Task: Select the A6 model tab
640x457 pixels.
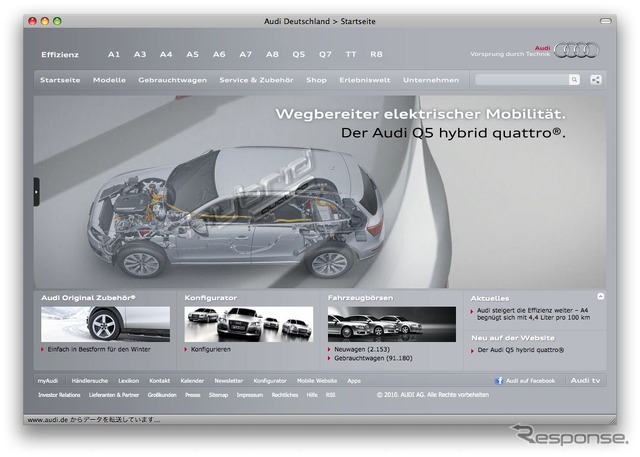Action: pos(219,54)
